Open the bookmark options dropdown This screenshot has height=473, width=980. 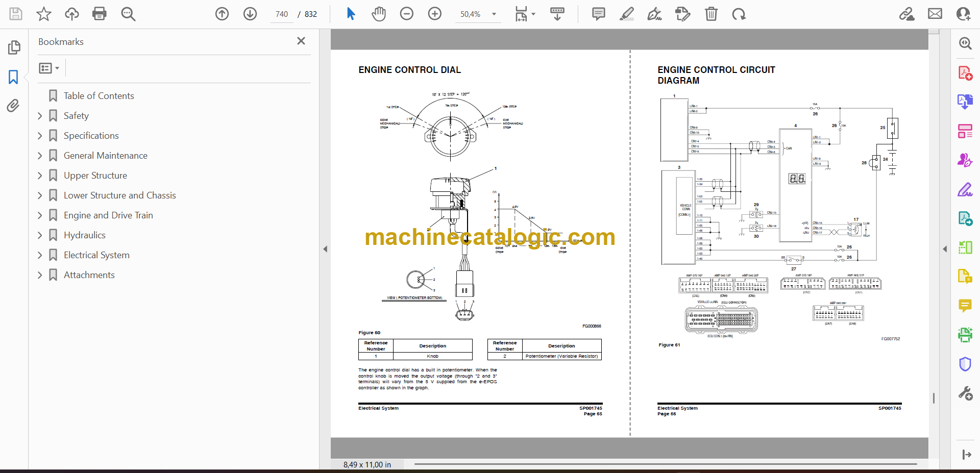49,68
